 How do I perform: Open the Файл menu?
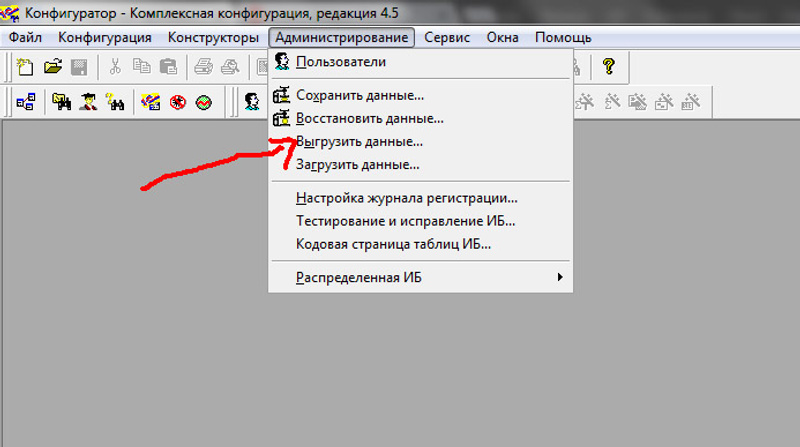(x=25, y=37)
